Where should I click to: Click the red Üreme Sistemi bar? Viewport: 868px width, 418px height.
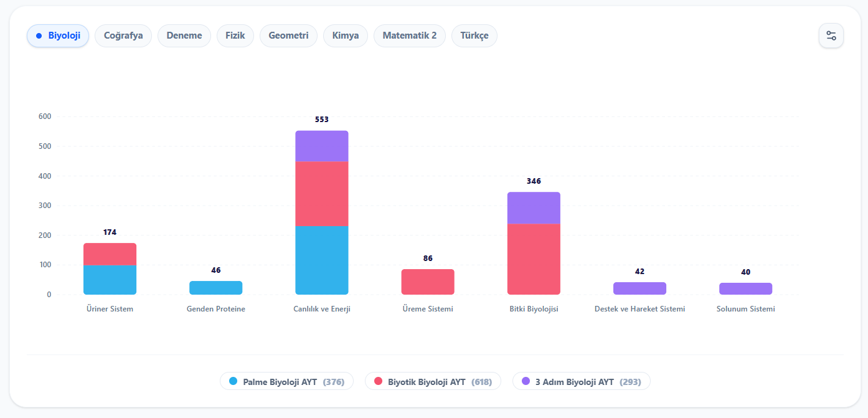pyautogui.click(x=428, y=282)
